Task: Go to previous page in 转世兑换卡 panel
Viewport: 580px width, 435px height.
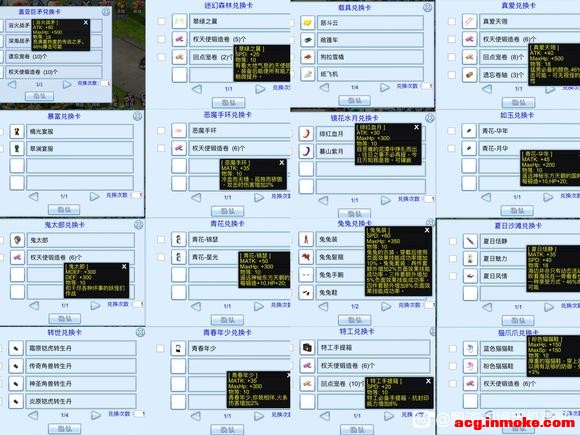Action: pyautogui.click(x=33, y=415)
